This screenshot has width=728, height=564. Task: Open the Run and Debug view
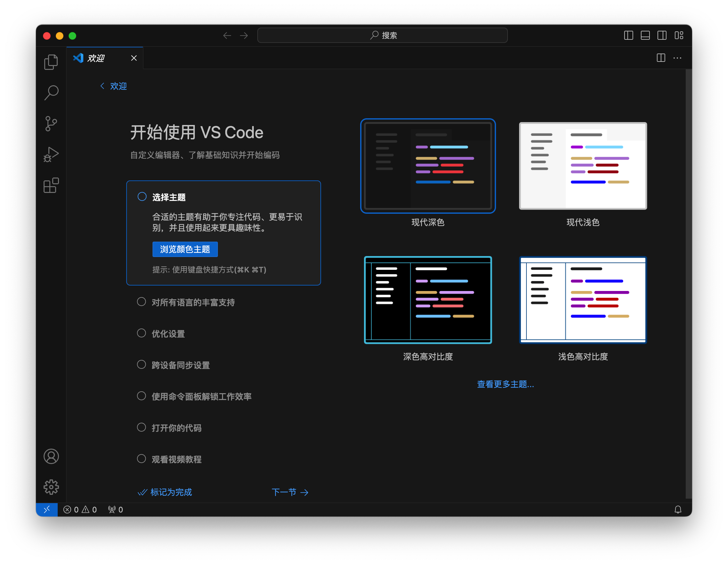pyautogui.click(x=51, y=155)
